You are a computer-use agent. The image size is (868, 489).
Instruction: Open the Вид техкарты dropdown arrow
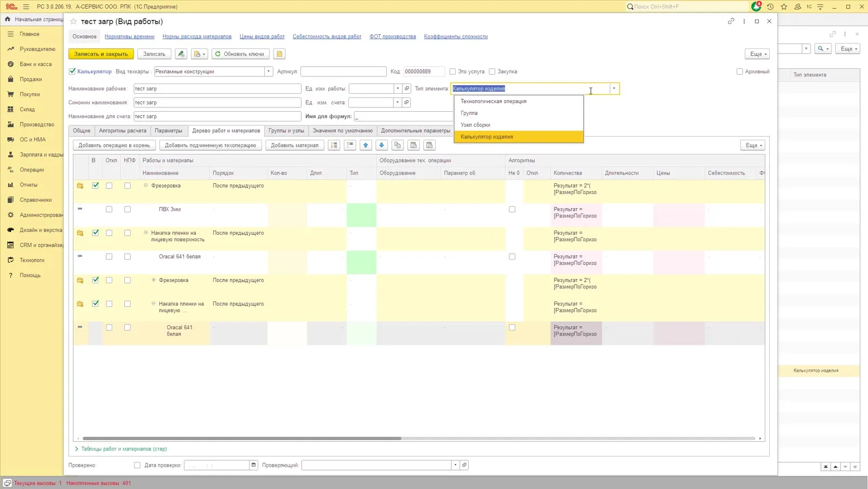pyautogui.click(x=269, y=72)
